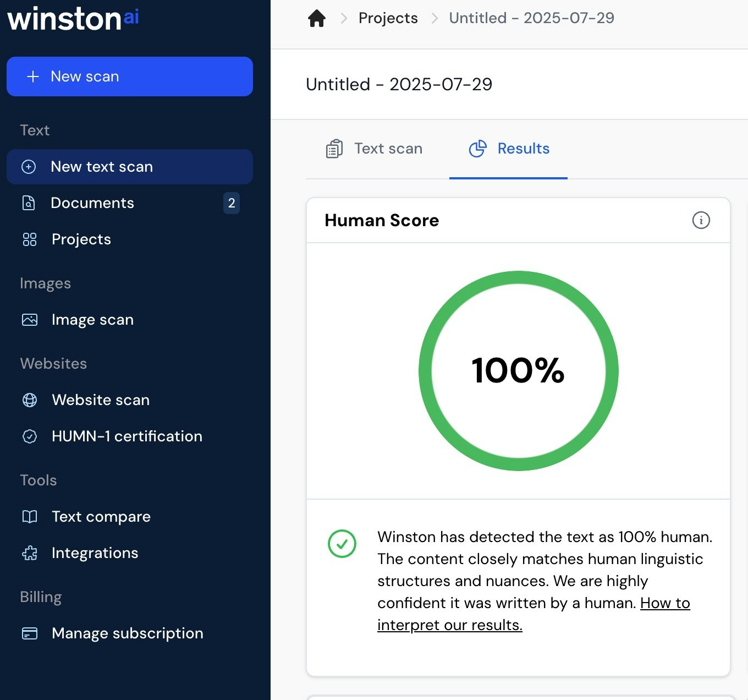Click the Image scan picture icon

(x=30, y=320)
